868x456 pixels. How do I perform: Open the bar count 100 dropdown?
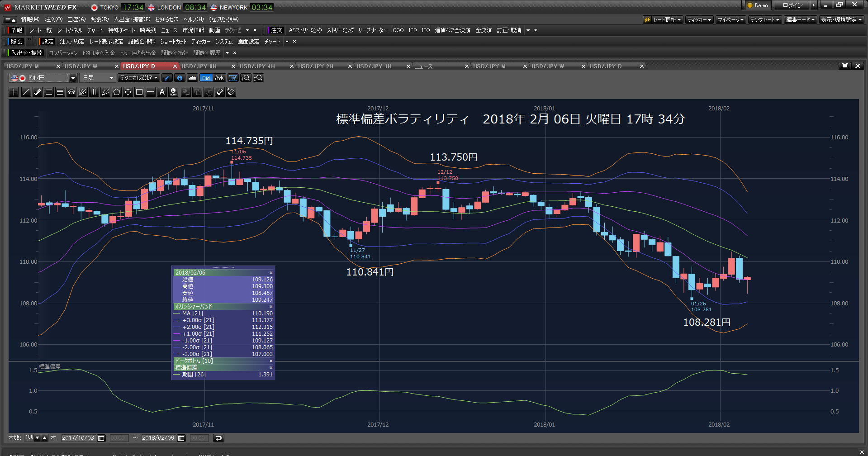pyautogui.click(x=37, y=437)
